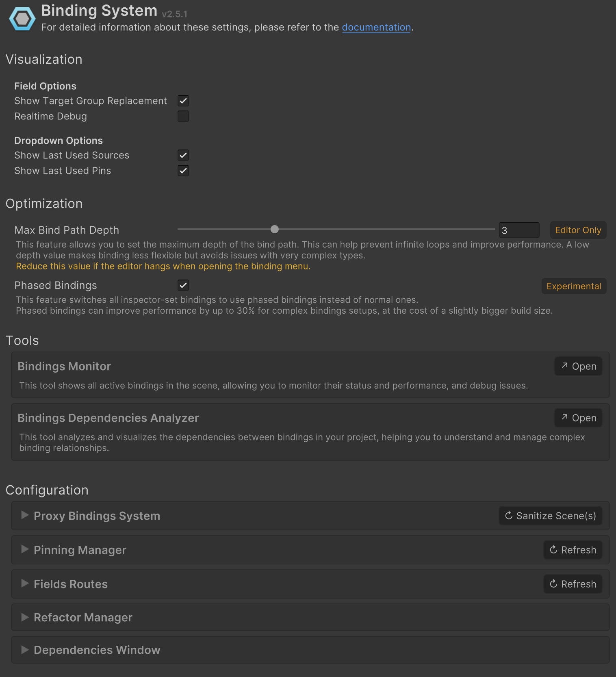Expand the Refactor Manager section
The height and width of the screenshot is (677, 616).
[x=25, y=617]
